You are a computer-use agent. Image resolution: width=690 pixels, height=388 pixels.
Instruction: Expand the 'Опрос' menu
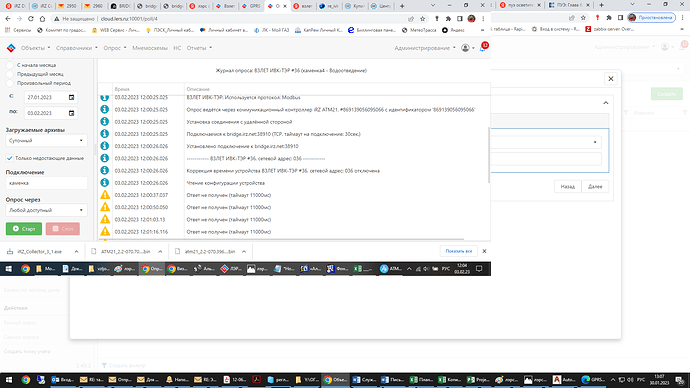(x=115, y=48)
